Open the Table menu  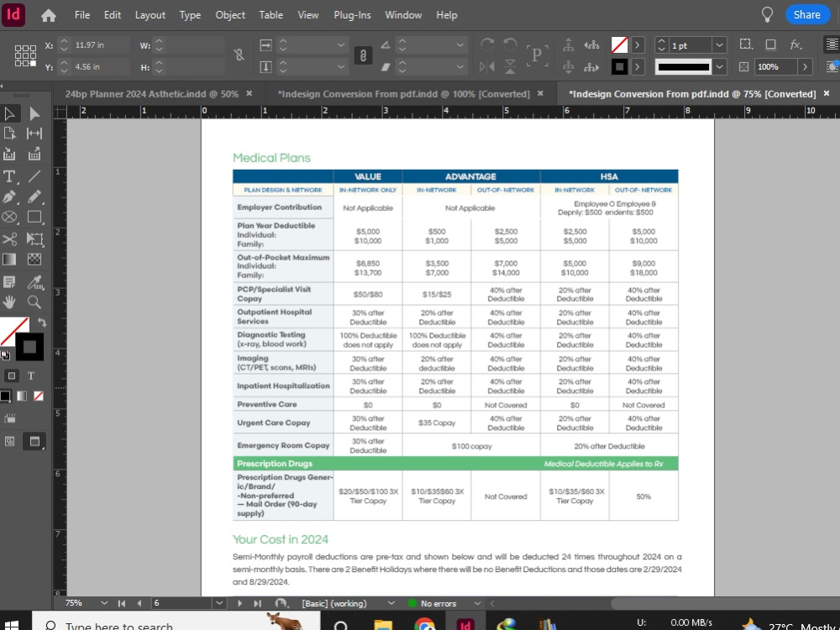(270, 14)
